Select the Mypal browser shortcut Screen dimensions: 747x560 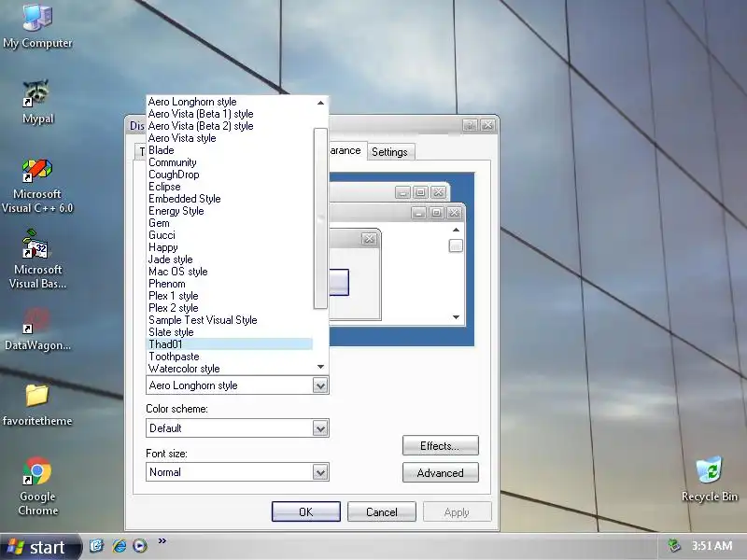click(37, 102)
